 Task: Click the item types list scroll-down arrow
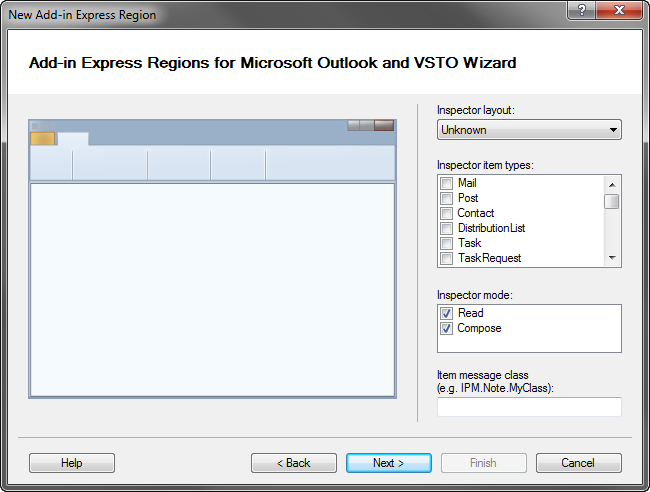coord(612,257)
